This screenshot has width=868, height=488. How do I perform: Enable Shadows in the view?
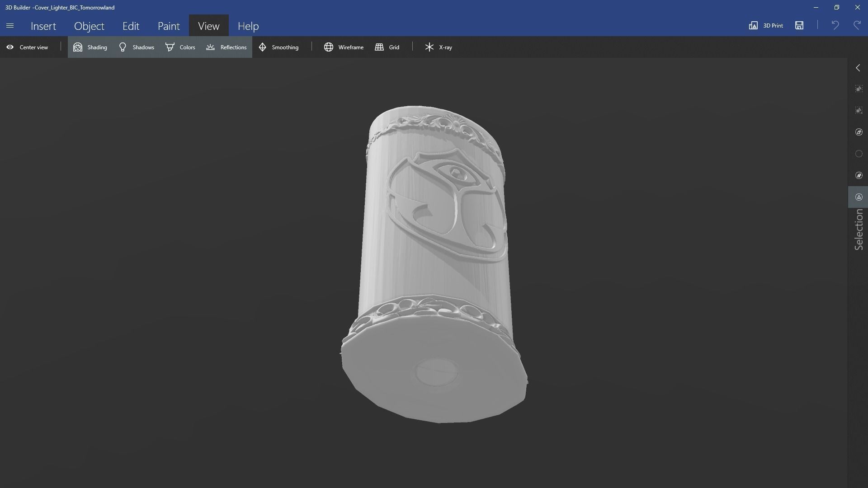137,47
